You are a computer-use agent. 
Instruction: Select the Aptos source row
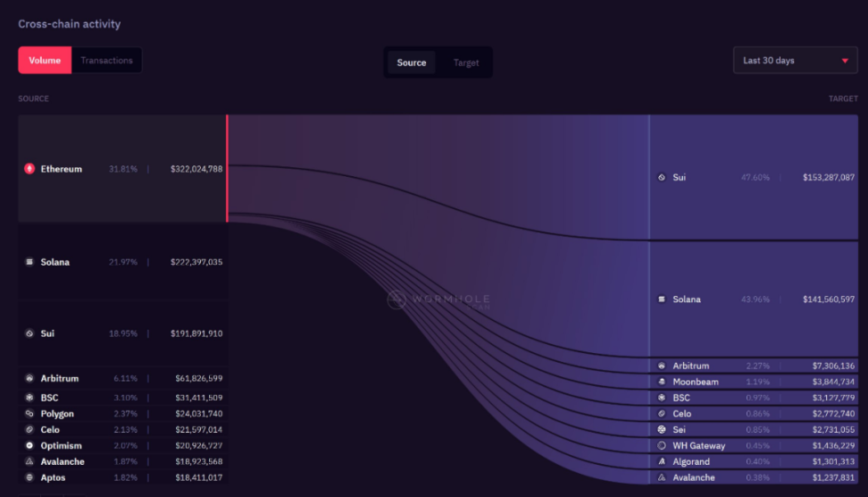pos(122,477)
